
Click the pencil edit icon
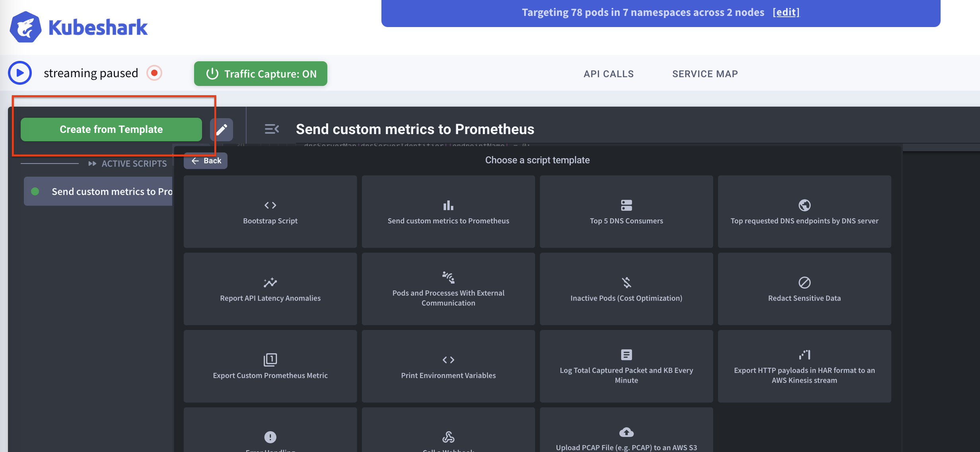(222, 129)
